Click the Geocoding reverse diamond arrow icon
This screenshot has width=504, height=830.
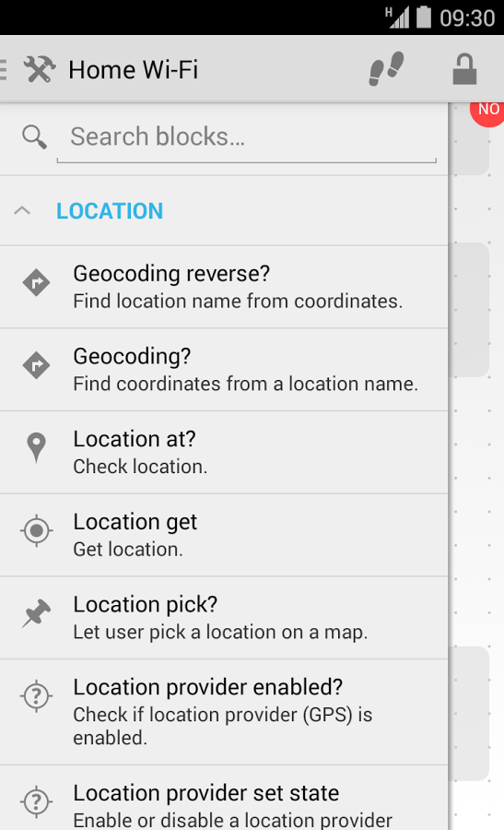[x=37, y=283]
